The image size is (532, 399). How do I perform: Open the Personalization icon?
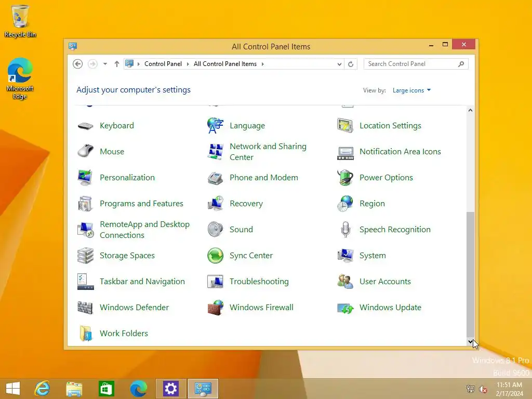tap(85, 178)
